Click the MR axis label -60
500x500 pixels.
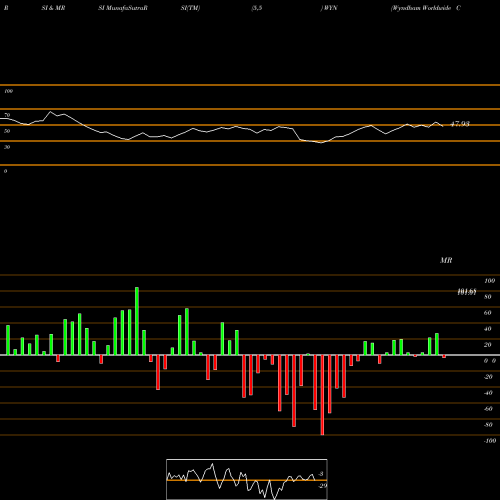(x=488, y=409)
